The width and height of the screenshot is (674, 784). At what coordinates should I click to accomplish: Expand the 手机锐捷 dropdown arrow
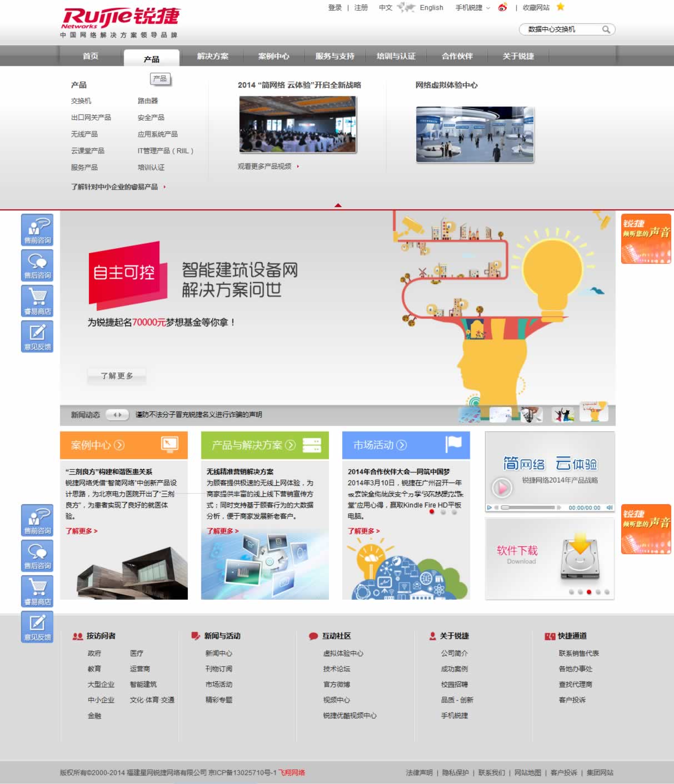[x=488, y=8]
